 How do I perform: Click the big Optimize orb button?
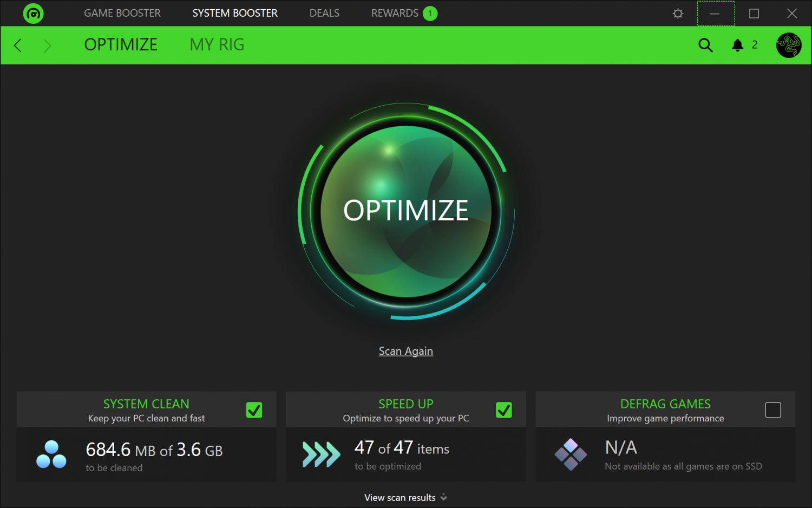coord(406,211)
